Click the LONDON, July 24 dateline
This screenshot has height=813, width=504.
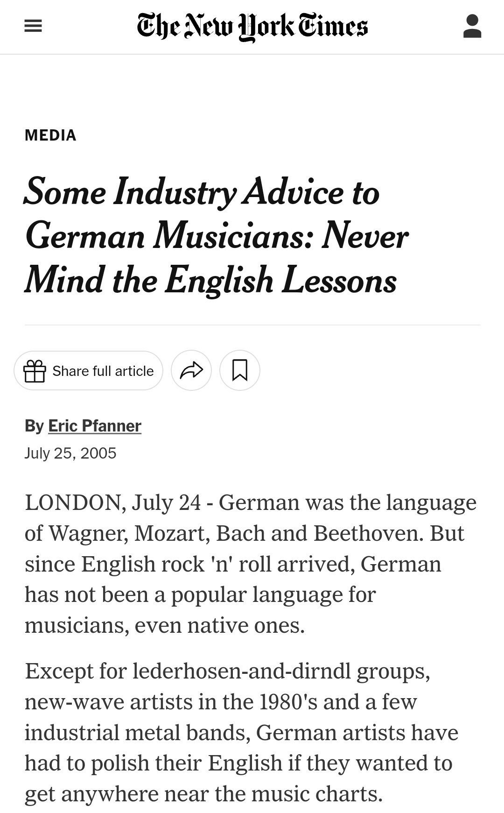[113, 503]
